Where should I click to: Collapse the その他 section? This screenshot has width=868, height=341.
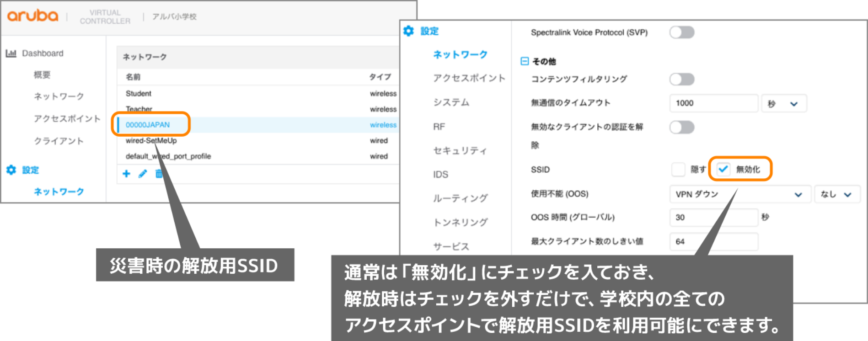pos(525,61)
